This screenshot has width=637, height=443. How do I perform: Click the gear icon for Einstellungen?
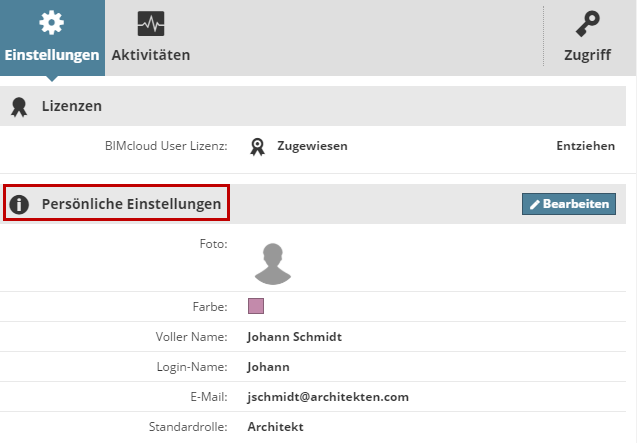(51, 23)
